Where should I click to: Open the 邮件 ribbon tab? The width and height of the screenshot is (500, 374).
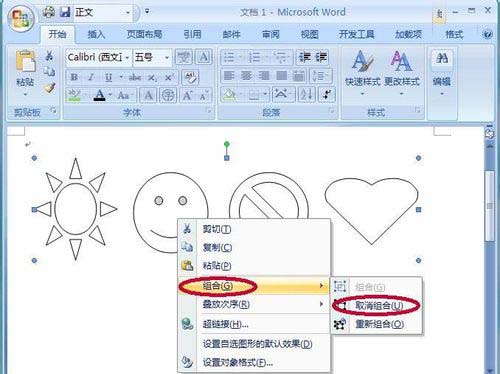pos(231,34)
